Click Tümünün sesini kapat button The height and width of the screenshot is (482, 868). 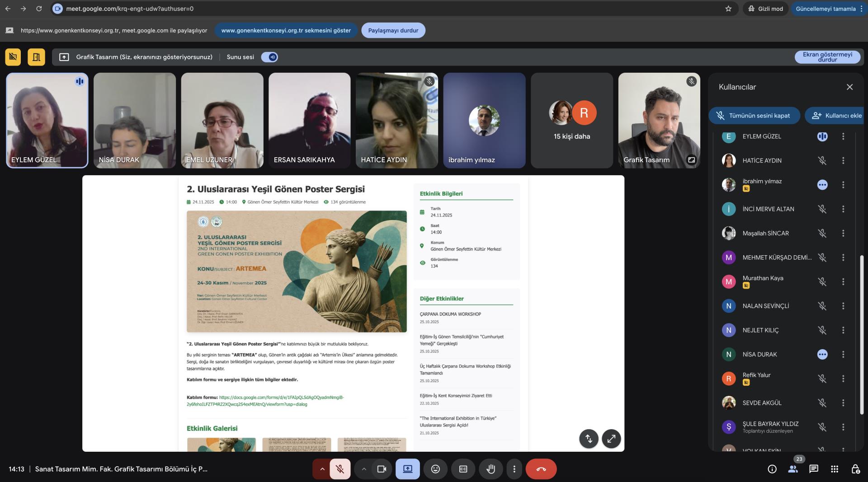point(754,116)
